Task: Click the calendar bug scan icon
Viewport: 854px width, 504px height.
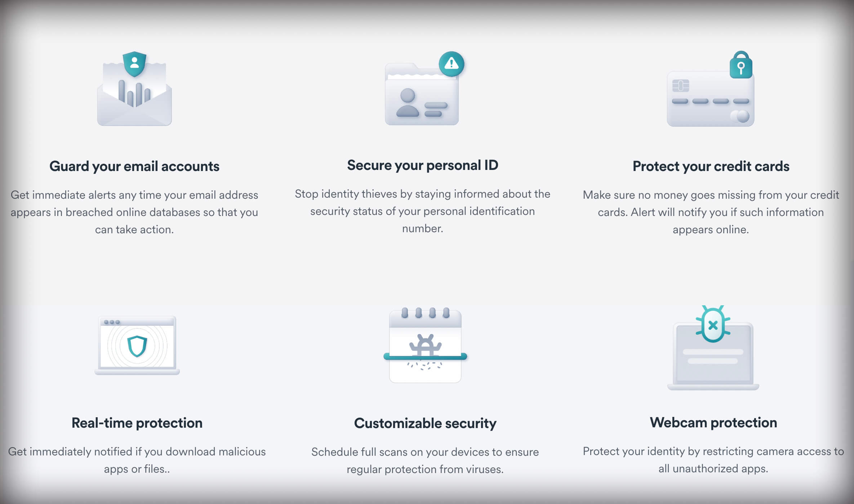Action: pos(425,345)
